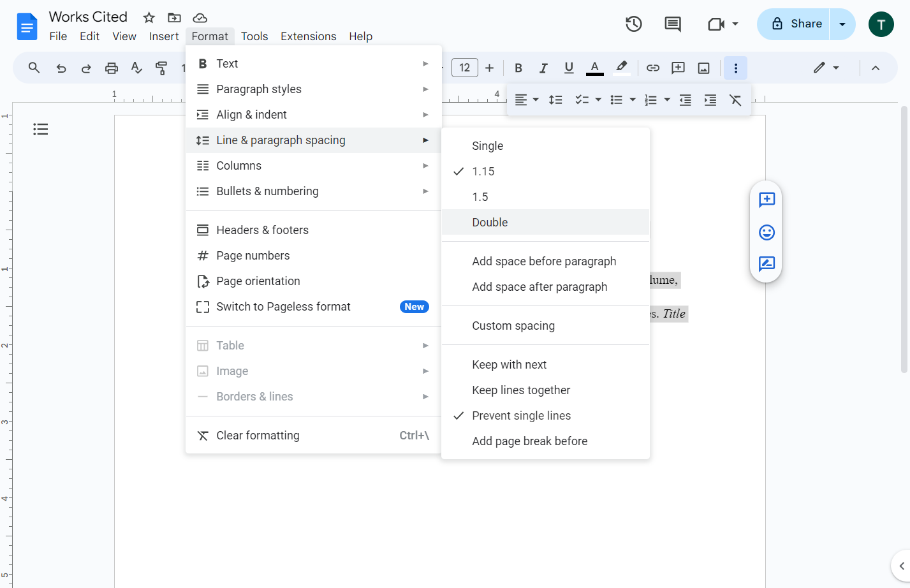Add comment from floating side panel
The image size is (910, 588).
[767, 200]
